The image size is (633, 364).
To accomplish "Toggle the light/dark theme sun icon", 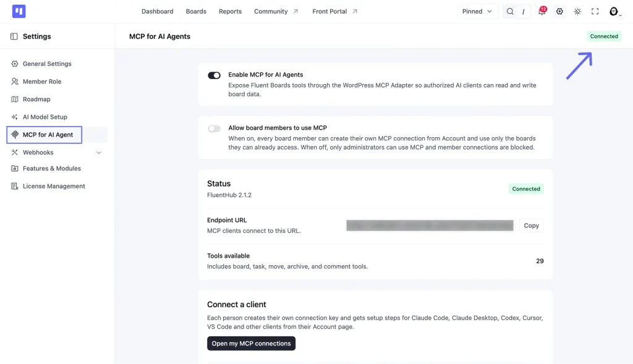I will tap(577, 11).
